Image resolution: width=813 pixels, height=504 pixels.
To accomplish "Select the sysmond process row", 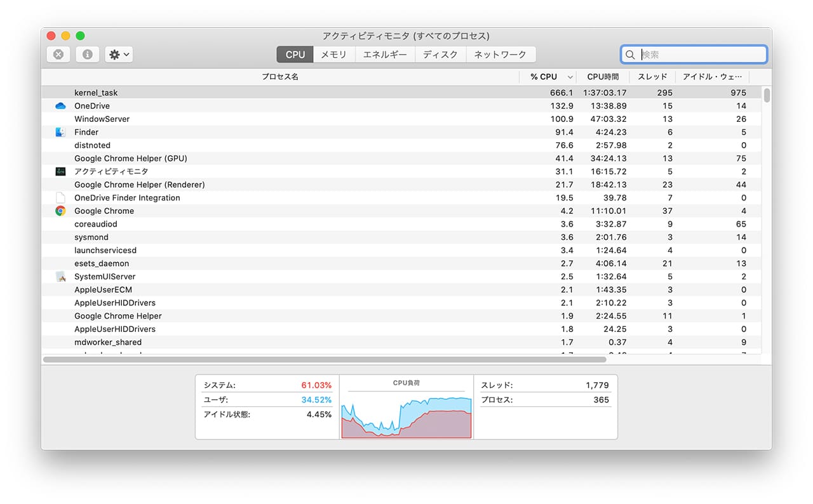I will pyautogui.click(x=401, y=237).
